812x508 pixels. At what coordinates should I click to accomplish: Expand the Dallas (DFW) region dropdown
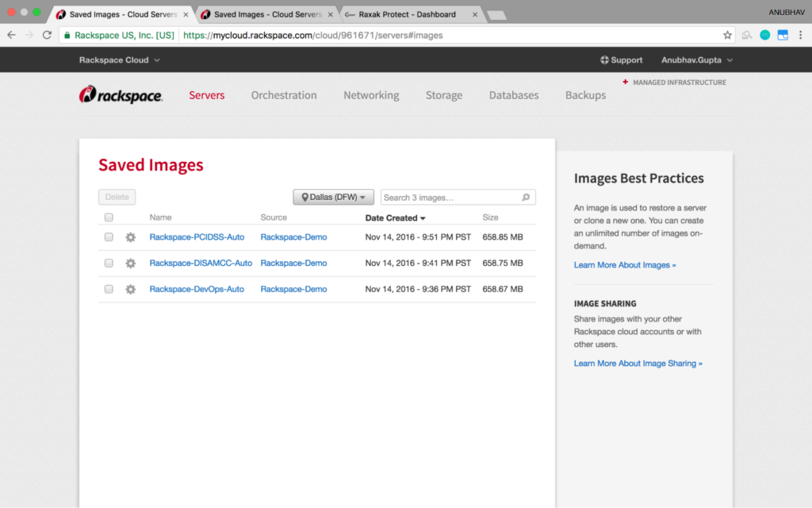pos(333,197)
